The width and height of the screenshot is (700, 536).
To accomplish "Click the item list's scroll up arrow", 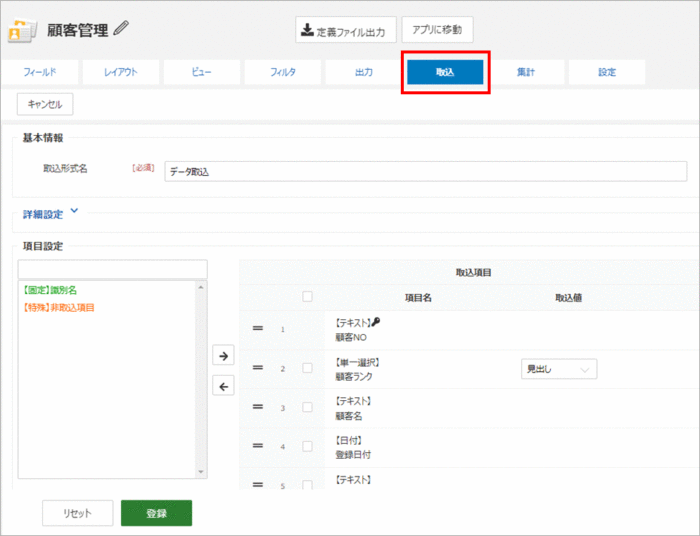I will [201, 287].
